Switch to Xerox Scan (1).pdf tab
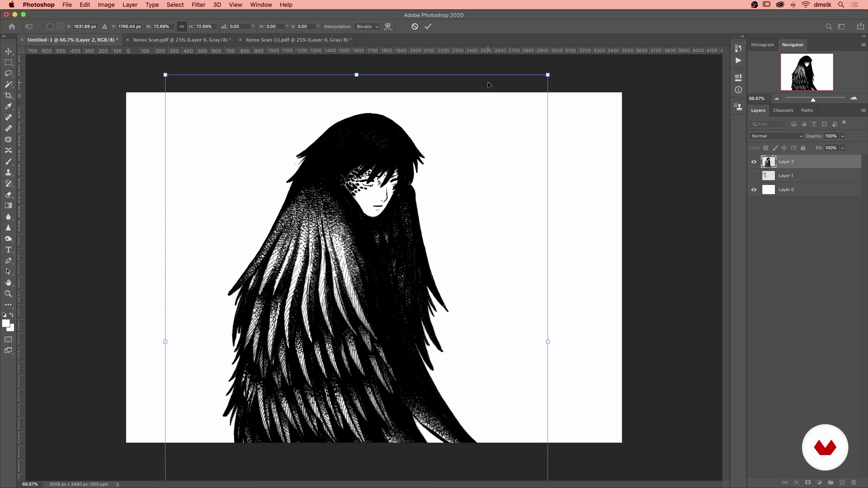The image size is (868, 488). 299,40
